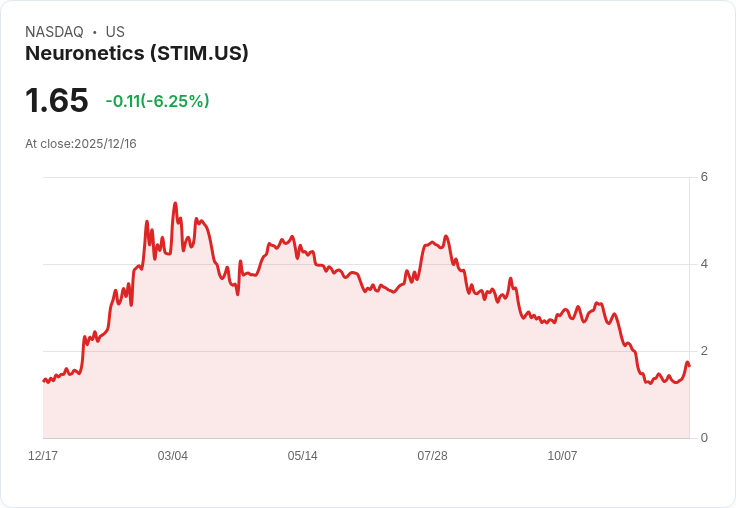Screen dimensions: 736x508
Task: Select the 05/14 date on the x-axis
Action: point(303,456)
